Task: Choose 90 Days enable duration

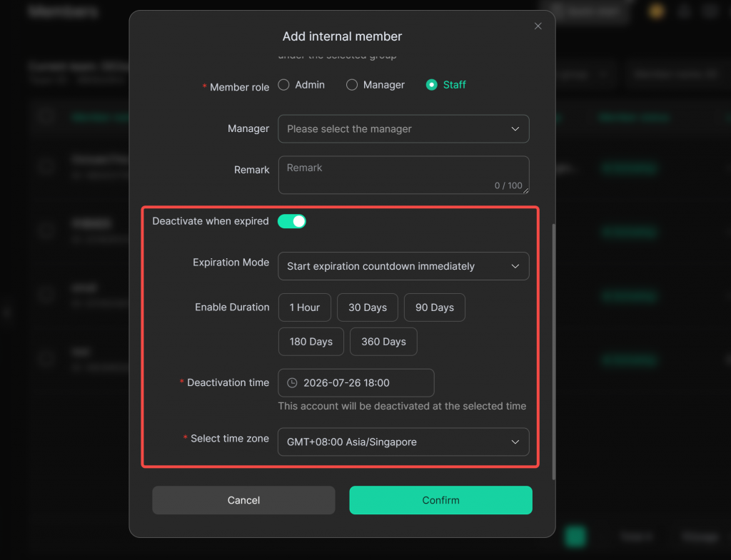Action: click(435, 307)
